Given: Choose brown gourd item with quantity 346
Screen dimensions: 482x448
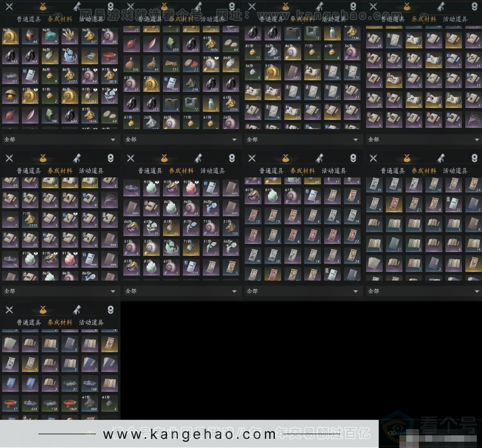Looking at the screenshot, I should [133, 64].
